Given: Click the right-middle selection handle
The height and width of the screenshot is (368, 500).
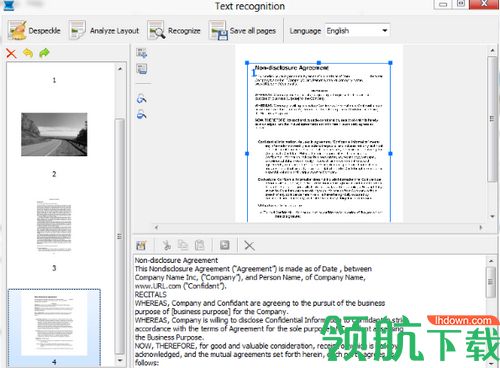Looking at the screenshot, I should (x=390, y=154).
